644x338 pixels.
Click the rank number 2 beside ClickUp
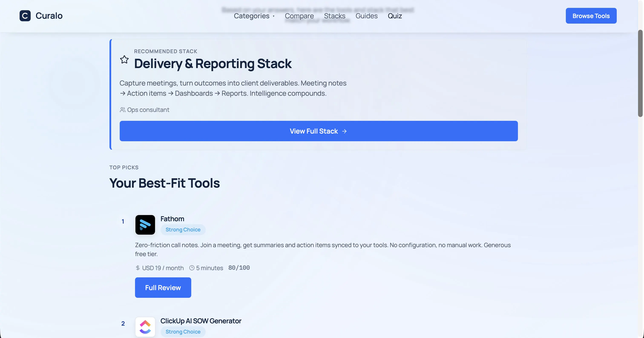click(123, 324)
